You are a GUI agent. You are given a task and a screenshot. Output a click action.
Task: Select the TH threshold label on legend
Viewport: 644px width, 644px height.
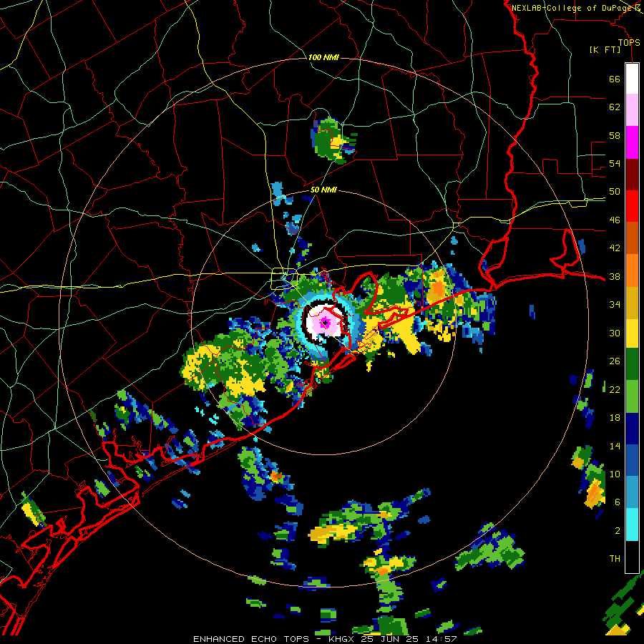[x=615, y=558]
